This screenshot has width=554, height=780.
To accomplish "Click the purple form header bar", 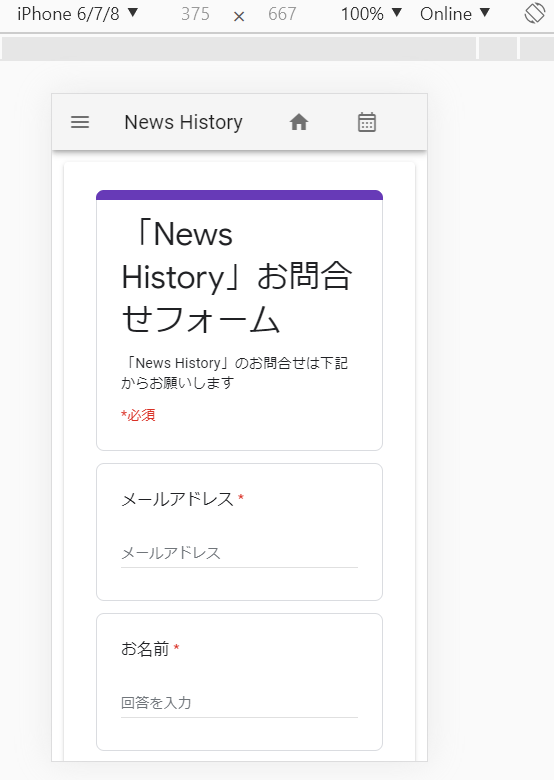I will click(x=239, y=195).
